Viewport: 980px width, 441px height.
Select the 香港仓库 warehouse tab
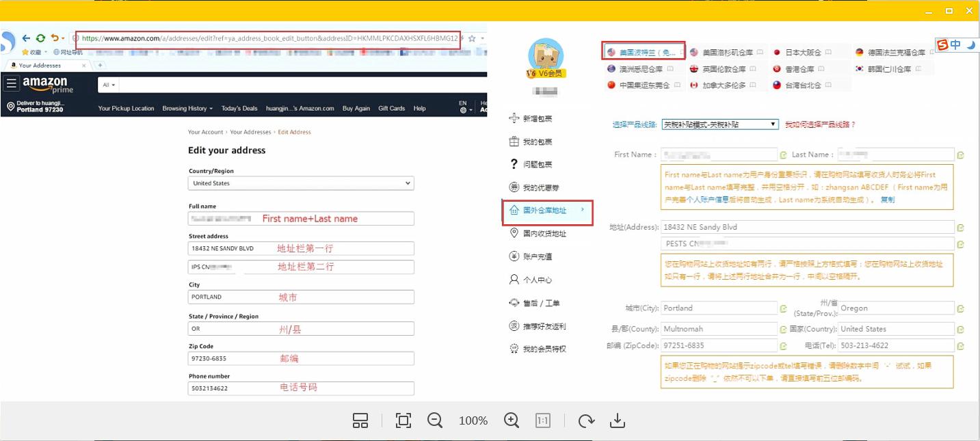click(x=799, y=69)
